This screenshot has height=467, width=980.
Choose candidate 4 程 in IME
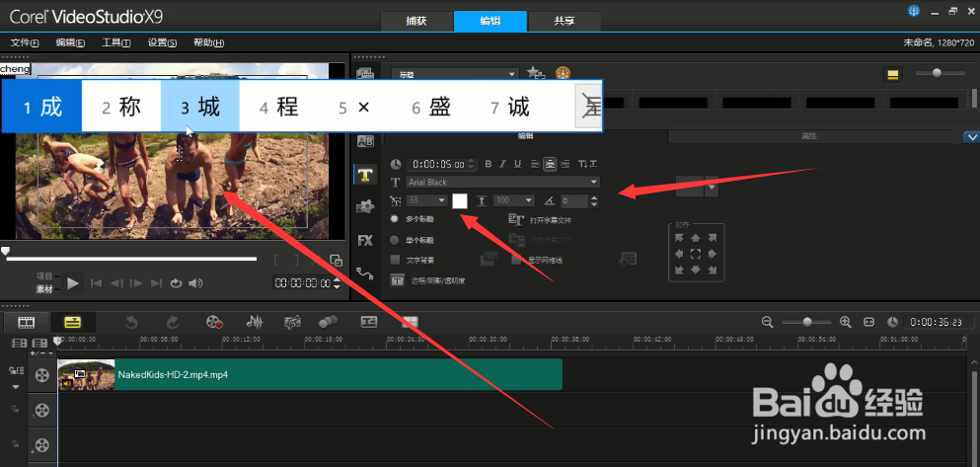coord(279,107)
